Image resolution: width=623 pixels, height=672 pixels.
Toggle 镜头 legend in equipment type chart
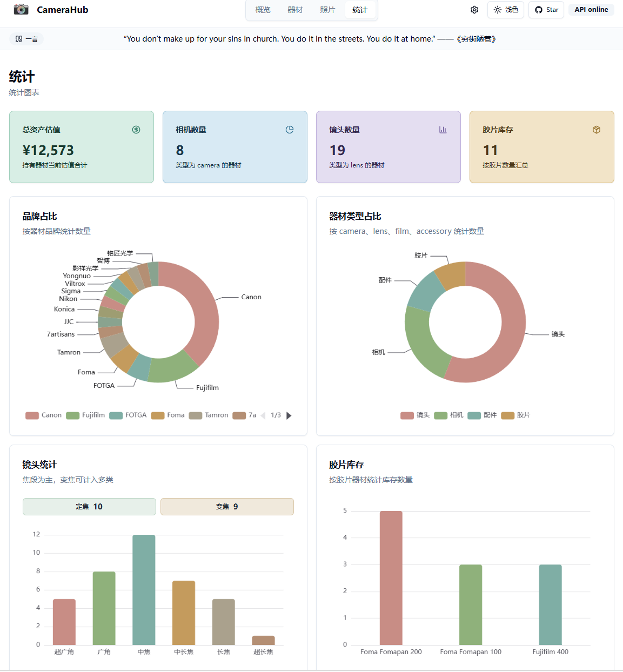415,415
